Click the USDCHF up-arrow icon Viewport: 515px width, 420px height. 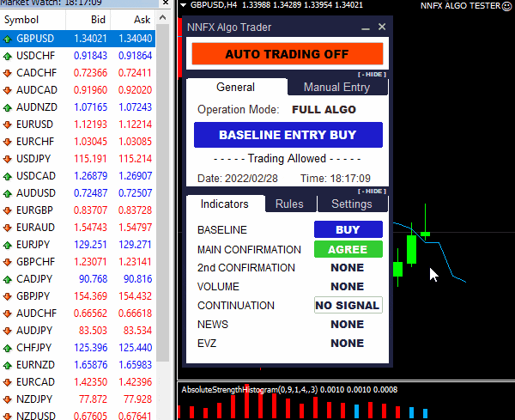click(x=7, y=56)
